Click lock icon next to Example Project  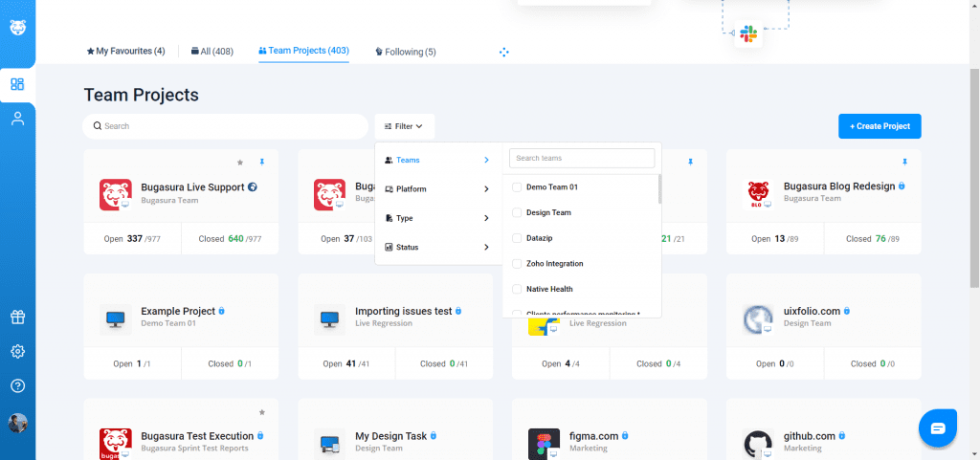click(221, 311)
